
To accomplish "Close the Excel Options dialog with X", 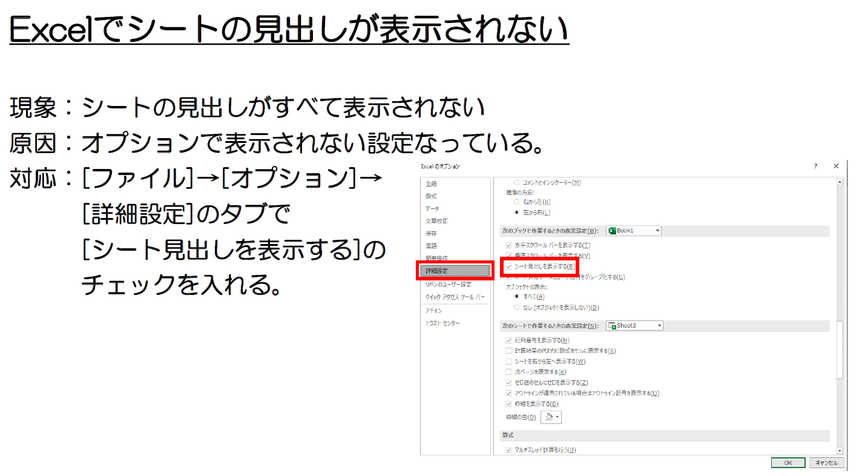I will 836,166.
